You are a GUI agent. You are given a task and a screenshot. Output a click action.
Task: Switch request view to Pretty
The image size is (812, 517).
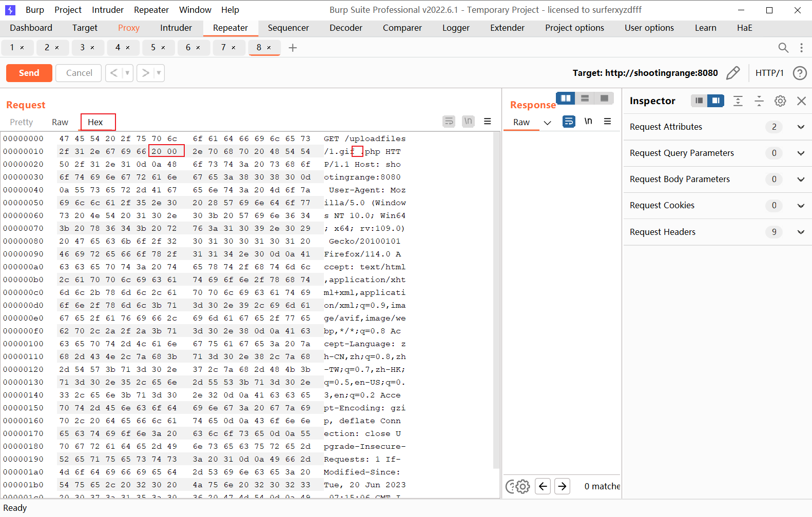point(22,122)
